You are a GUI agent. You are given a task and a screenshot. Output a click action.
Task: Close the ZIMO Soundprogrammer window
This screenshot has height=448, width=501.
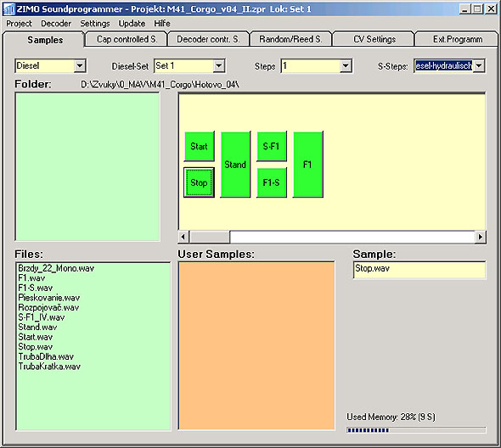pos(491,9)
